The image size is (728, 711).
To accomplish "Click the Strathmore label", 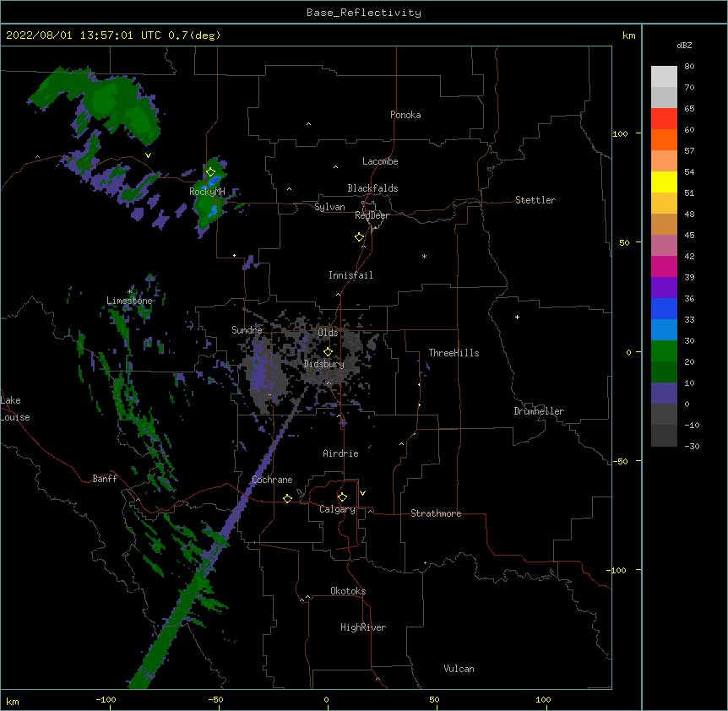I will coord(436,513).
